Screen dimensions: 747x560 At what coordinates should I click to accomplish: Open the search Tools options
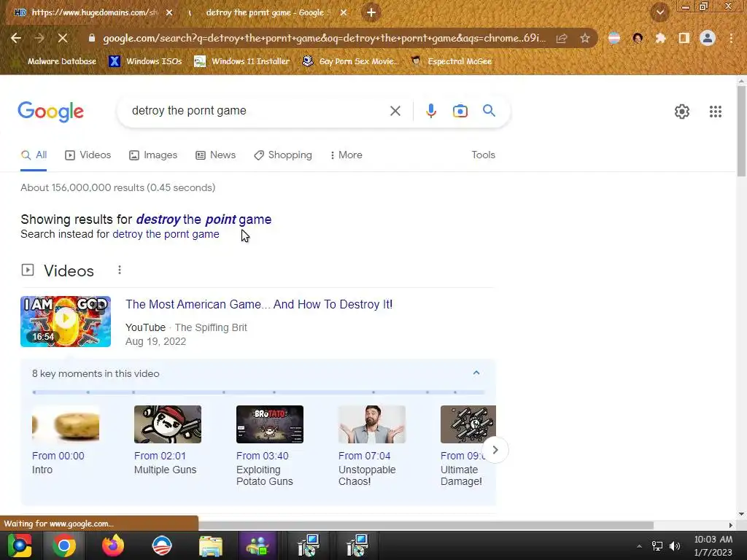[483, 155]
